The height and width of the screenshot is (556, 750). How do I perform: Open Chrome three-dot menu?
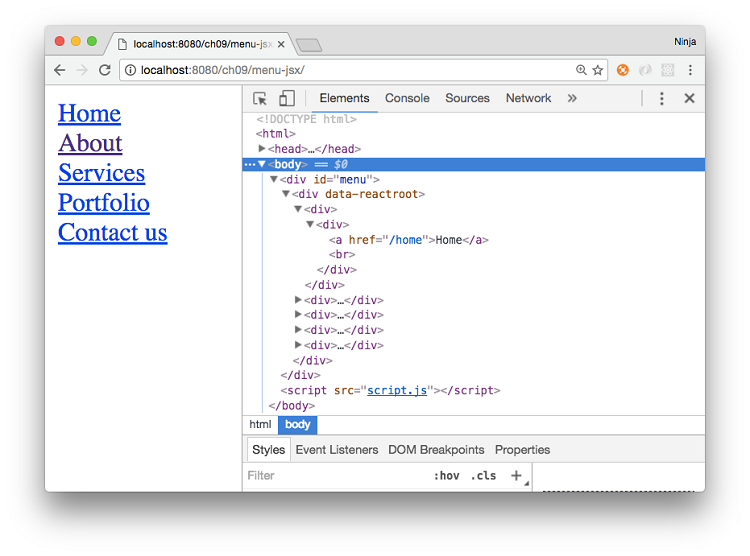pos(690,70)
